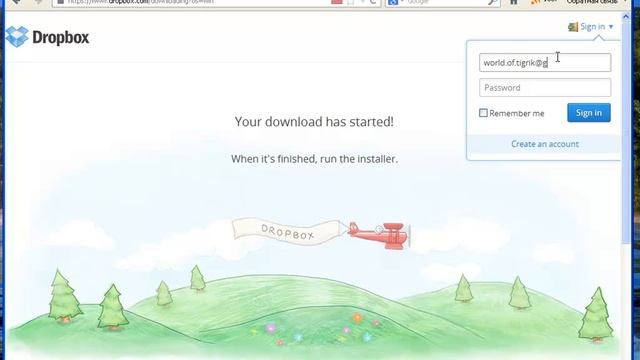The width and height of the screenshot is (640, 360).
Task: Tick the Remember me checkbox
Action: point(483,113)
